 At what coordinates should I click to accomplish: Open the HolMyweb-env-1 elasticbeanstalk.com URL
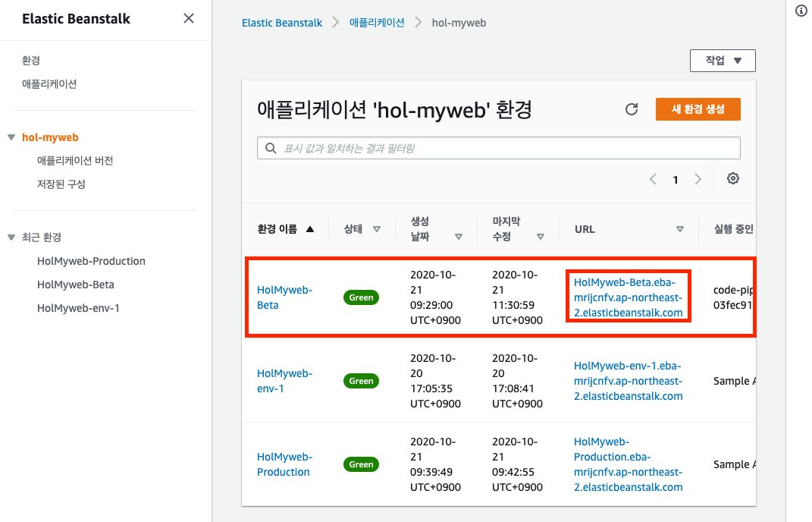click(x=629, y=381)
